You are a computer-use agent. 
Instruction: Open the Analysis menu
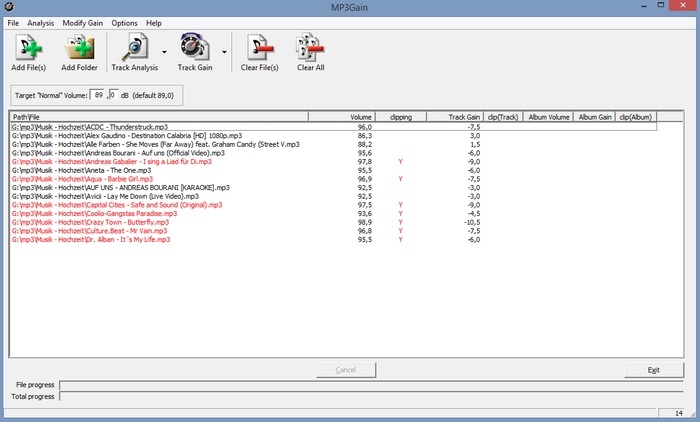40,23
